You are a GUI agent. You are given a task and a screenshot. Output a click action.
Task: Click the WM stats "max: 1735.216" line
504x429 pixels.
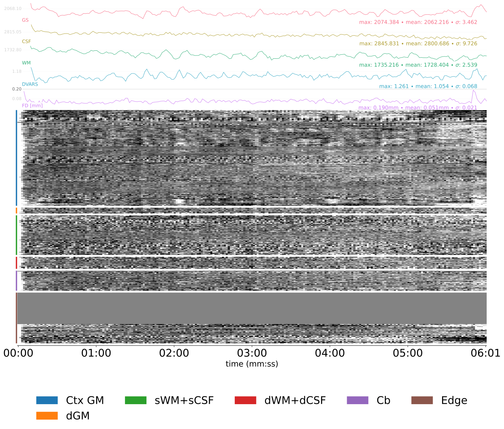(x=418, y=65)
